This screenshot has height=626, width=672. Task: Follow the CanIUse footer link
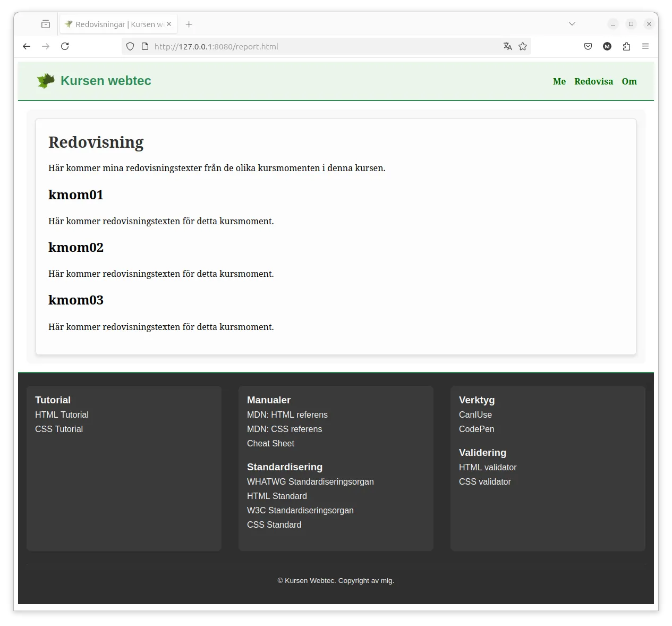[475, 414]
